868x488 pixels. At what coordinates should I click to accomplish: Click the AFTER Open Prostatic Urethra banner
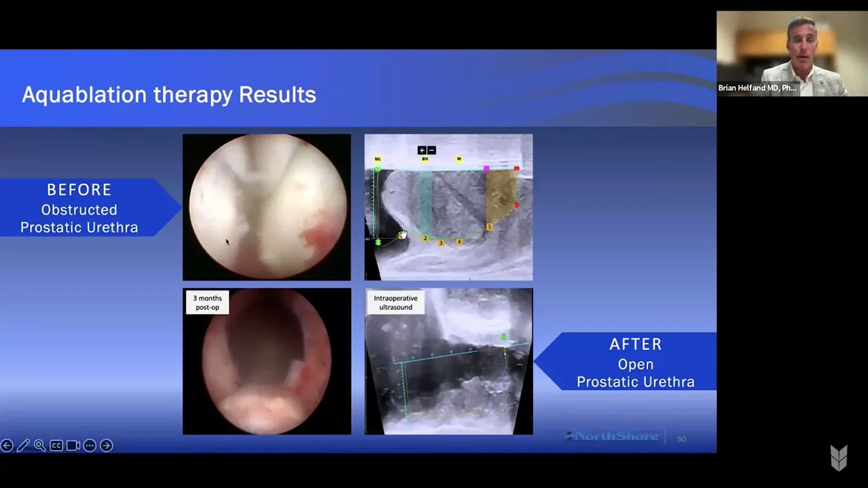tap(626, 361)
